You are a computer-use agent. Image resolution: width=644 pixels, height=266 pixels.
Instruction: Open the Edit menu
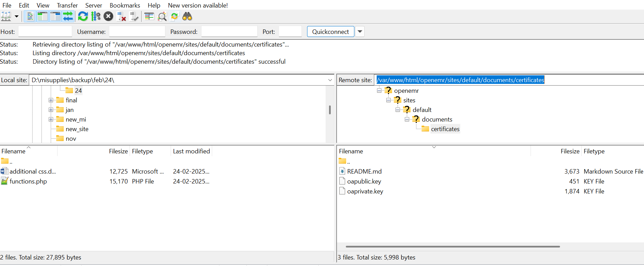coord(24,5)
